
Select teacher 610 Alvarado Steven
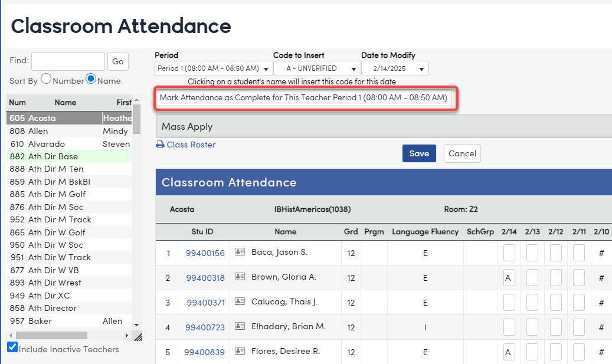(x=69, y=144)
